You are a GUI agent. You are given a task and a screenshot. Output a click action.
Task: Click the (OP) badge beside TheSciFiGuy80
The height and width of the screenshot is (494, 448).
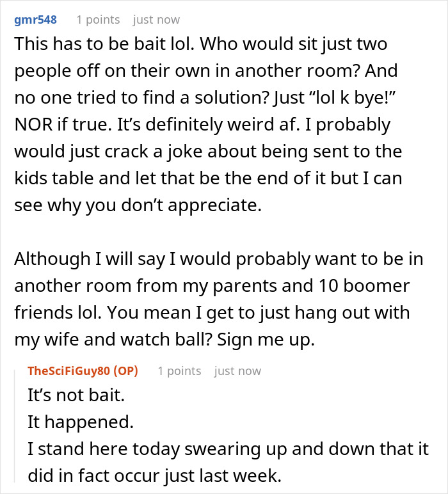(x=125, y=371)
